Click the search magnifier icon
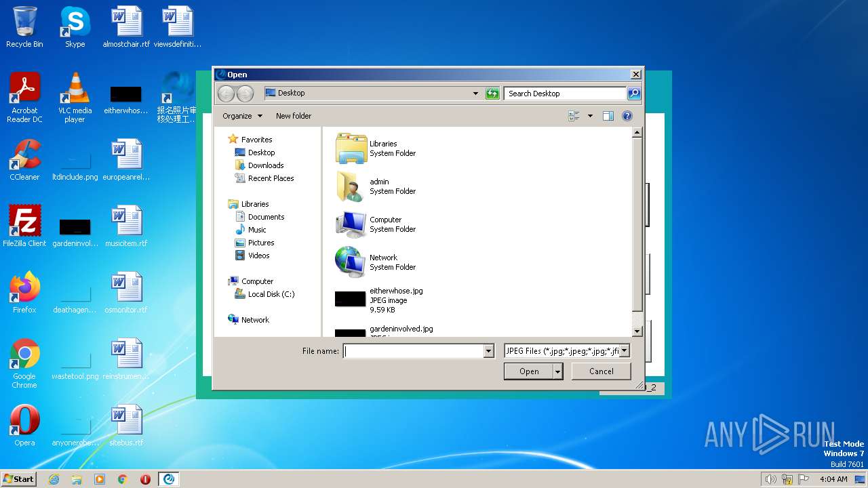Viewport: 868px width, 488px height. pos(634,94)
